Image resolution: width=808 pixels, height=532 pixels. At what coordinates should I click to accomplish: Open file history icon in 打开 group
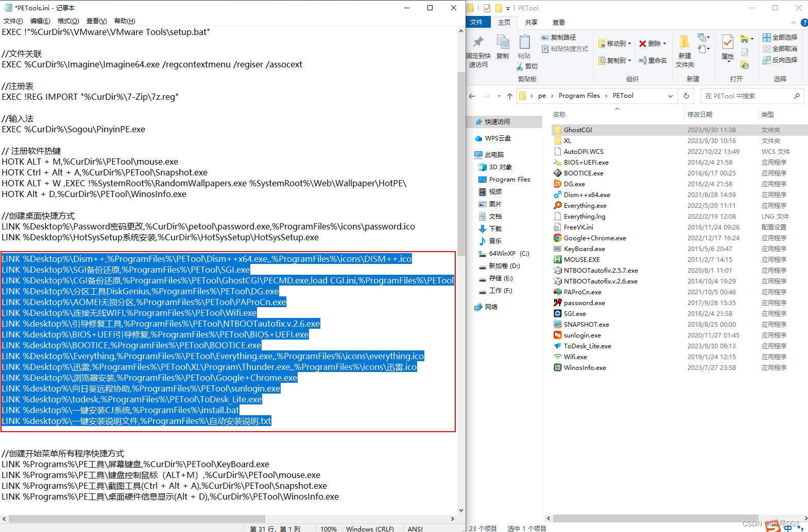click(745, 65)
